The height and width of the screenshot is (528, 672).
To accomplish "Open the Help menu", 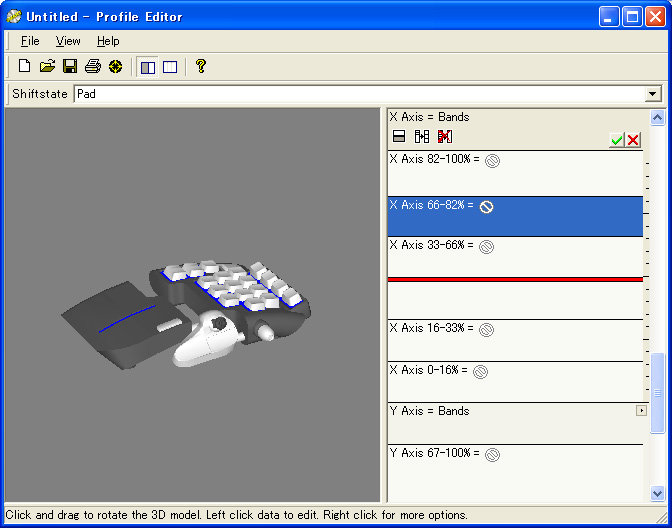I will (x=108, y=41).
